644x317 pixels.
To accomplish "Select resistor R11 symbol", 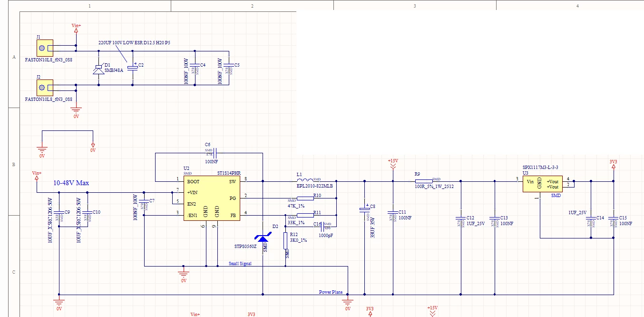I will click(x=305, y=215).
